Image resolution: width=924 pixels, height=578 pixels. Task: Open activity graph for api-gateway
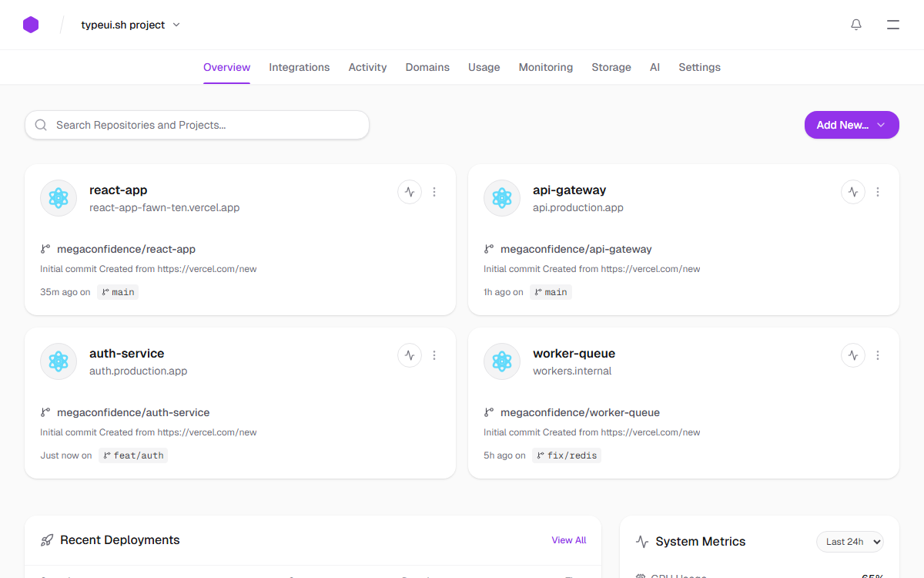pyautogui.click(x=853, y=192)
